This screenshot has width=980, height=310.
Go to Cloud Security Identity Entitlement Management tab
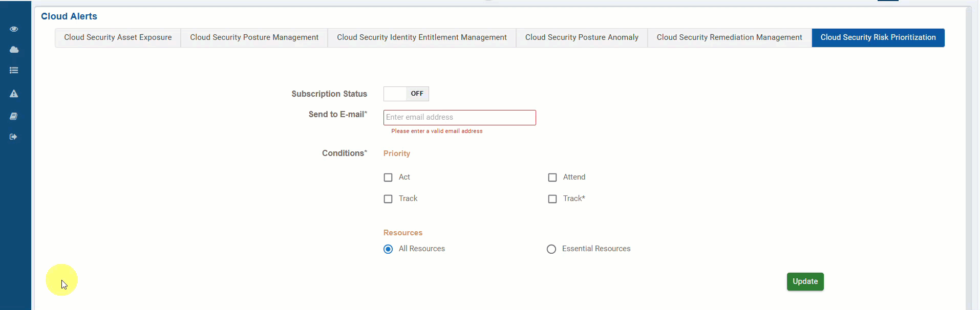click(x=422, y=37)
